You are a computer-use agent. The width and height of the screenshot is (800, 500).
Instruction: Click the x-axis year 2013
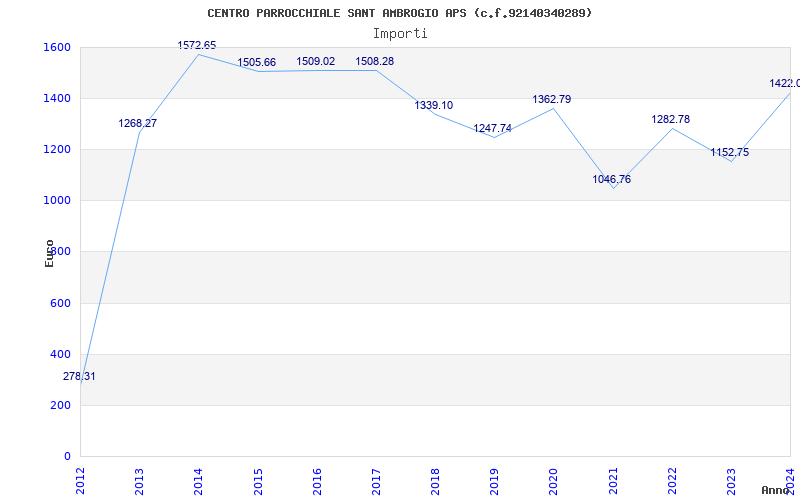click(x=139, y=481)
